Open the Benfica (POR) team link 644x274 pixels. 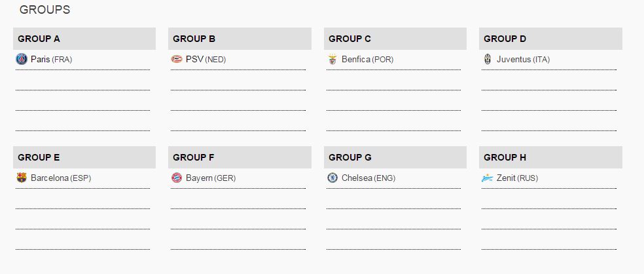point(367,60)
